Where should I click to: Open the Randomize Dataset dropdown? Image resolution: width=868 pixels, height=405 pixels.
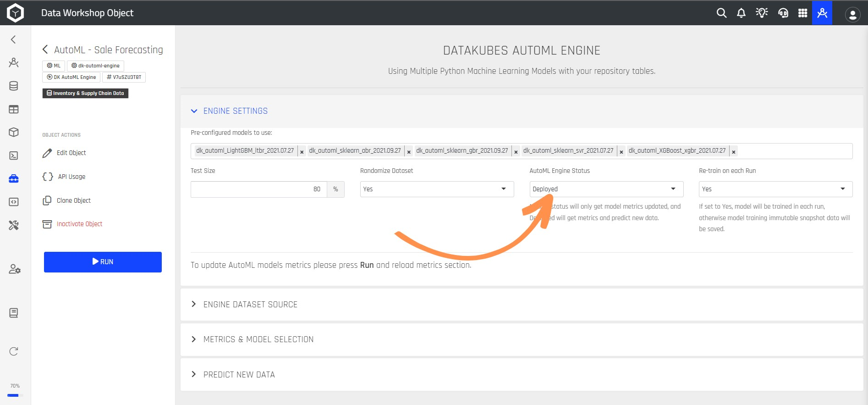pyautogui.click(x=437, y=189)
